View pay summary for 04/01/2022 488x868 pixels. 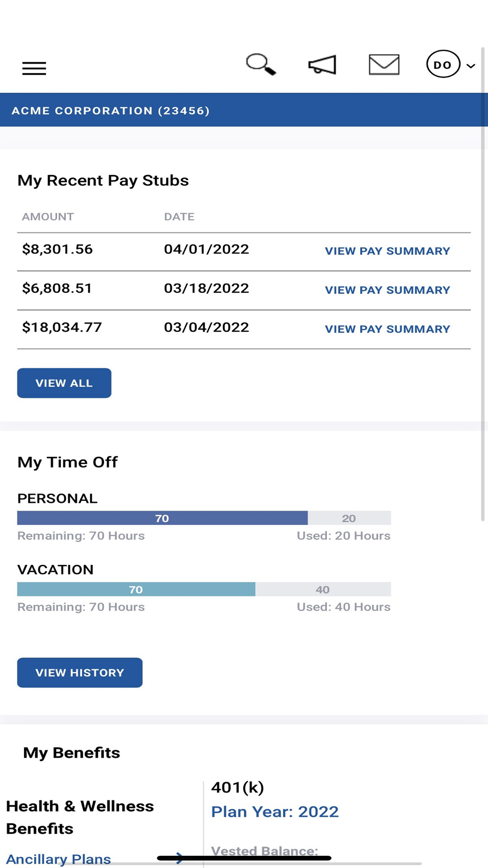coord(387,251)
